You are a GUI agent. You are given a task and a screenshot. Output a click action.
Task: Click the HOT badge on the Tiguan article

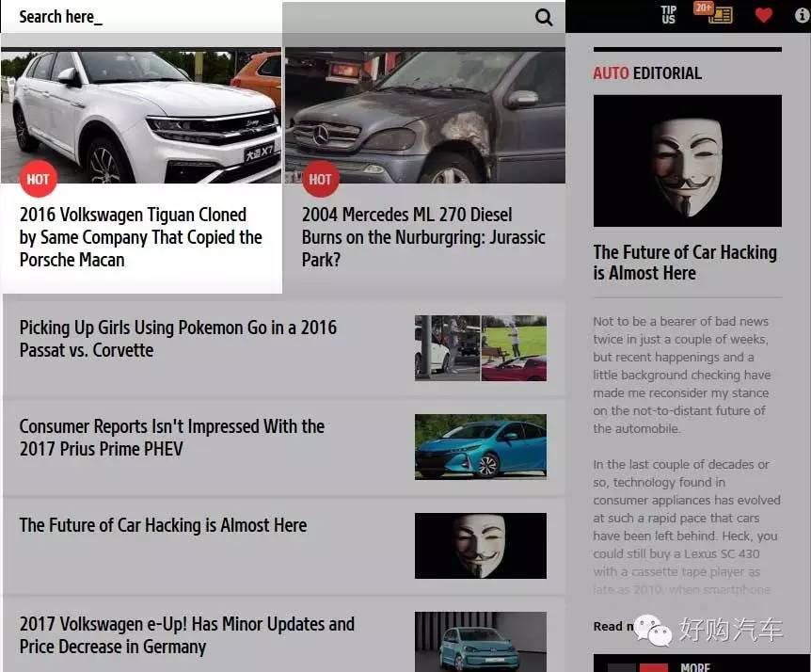click(38, 179)
